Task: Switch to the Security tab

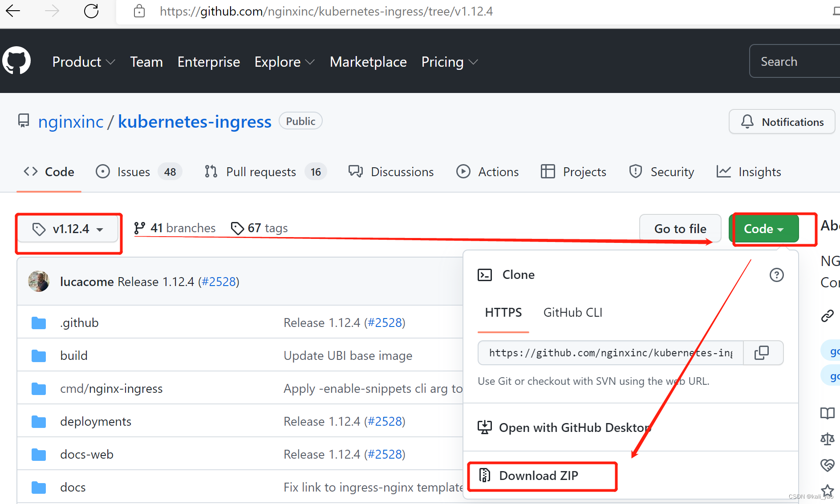Action: coord(661,172)
